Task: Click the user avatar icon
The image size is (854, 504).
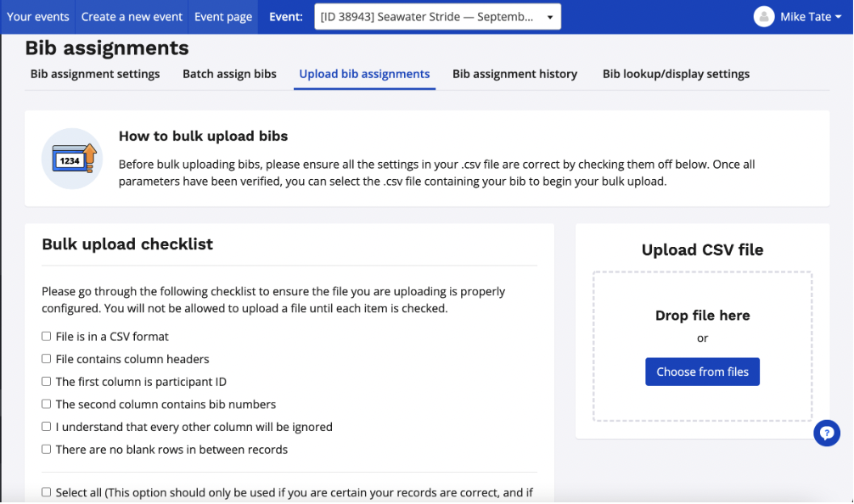Action: (x=764, y=16)
